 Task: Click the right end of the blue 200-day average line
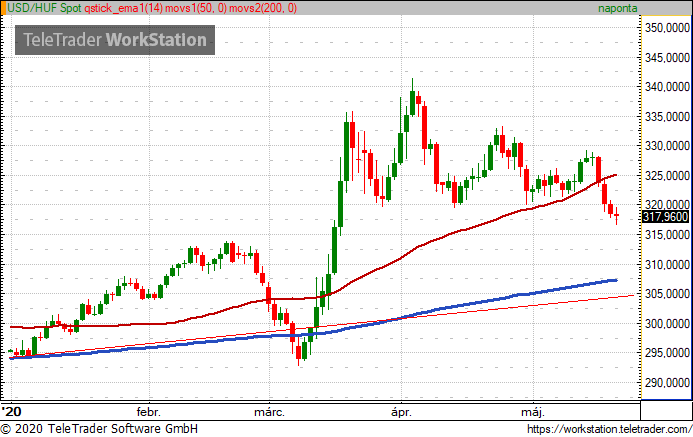(x=616, y=280)
